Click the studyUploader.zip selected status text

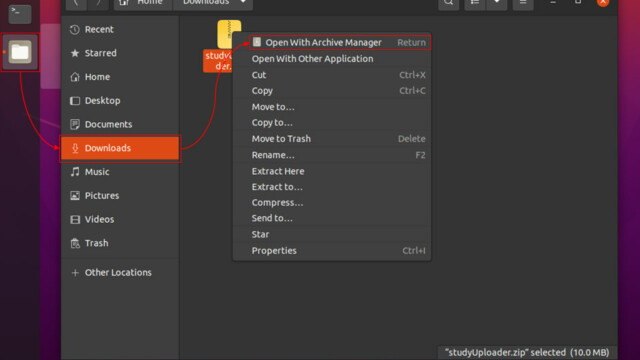[527, 353]
